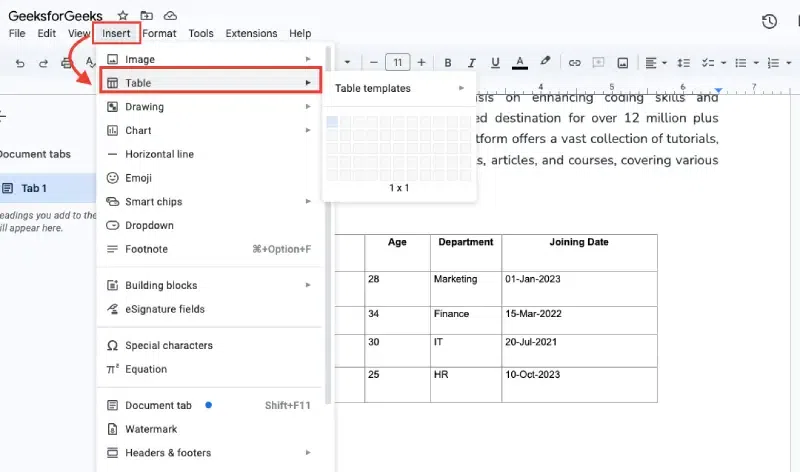Expand the bulleted list options arrow
800x472 pixels.
point(756,63)
